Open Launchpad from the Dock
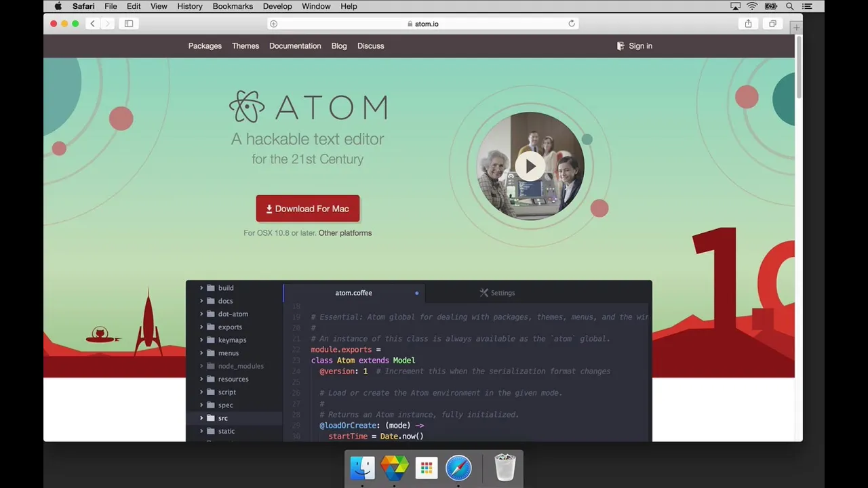 click(x=426, y=468)
